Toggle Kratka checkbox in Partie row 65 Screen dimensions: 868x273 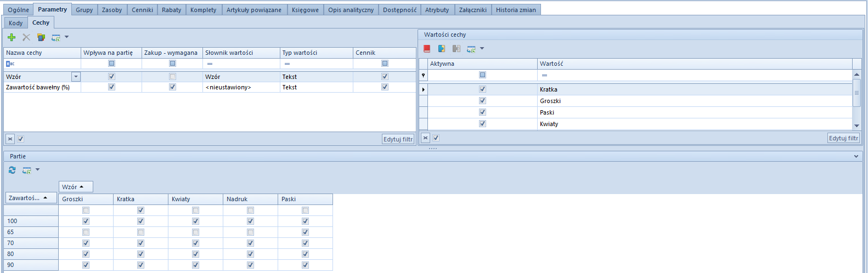[x=141, y=232]
